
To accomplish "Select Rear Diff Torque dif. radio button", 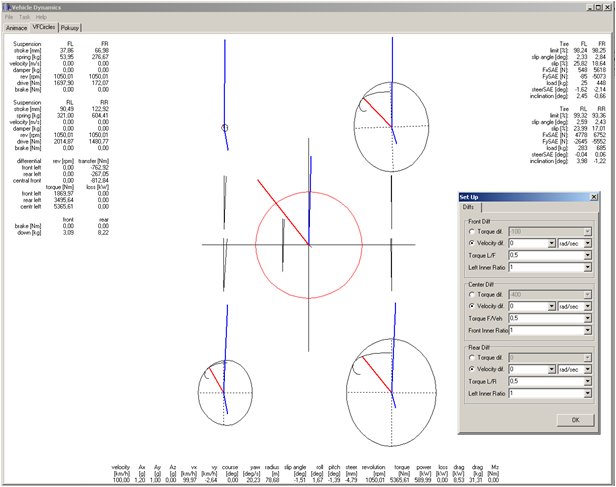I will click(472, 357).
